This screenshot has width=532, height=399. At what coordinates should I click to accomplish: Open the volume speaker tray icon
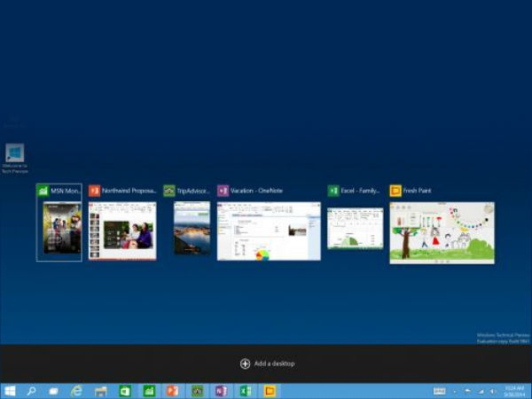tap(493, 392)
